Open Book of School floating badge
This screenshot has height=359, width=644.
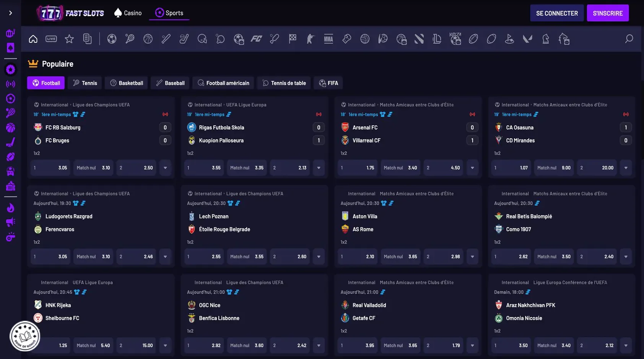pos(25,336)
